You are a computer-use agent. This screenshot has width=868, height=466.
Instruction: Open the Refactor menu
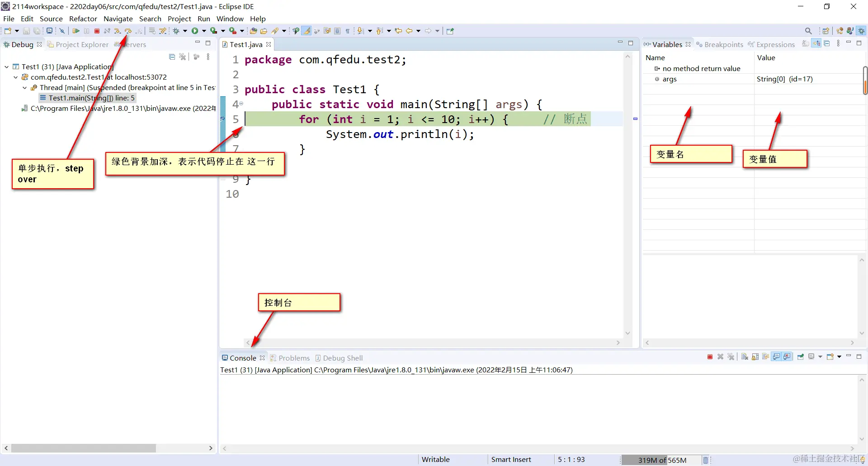(83, 19)
